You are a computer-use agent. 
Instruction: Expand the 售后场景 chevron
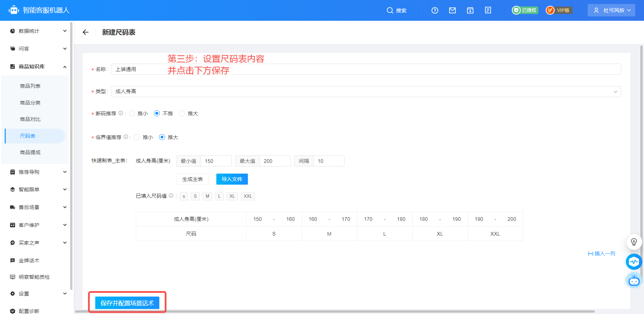point(65,207)
